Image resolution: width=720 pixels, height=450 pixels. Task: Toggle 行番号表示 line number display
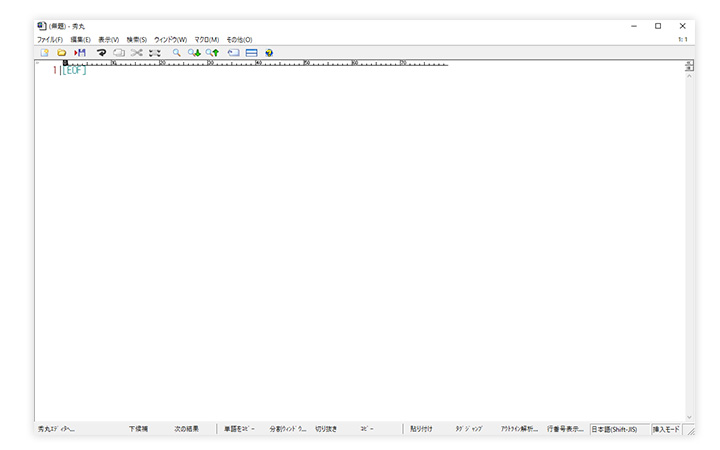[x=566, y=428]
